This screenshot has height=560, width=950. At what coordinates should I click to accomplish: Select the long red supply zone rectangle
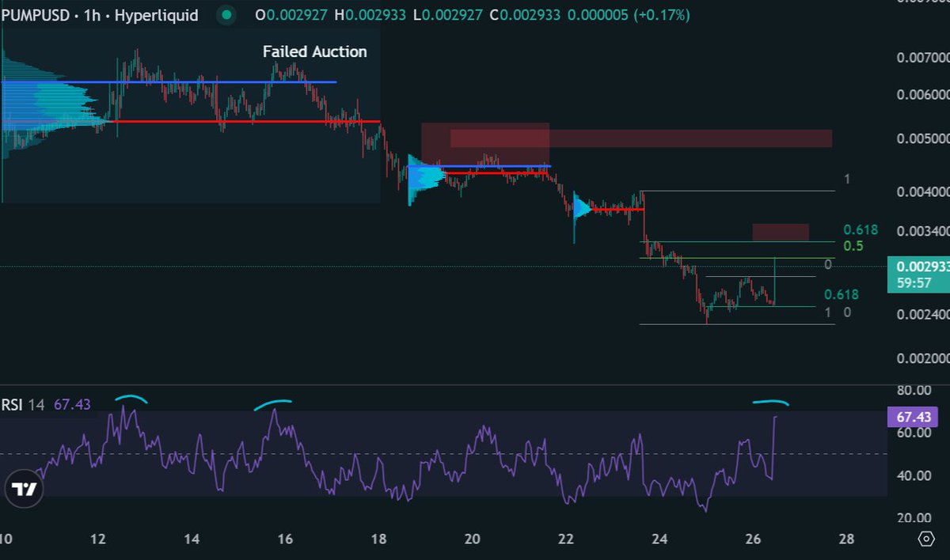click(x=641, y=138)
